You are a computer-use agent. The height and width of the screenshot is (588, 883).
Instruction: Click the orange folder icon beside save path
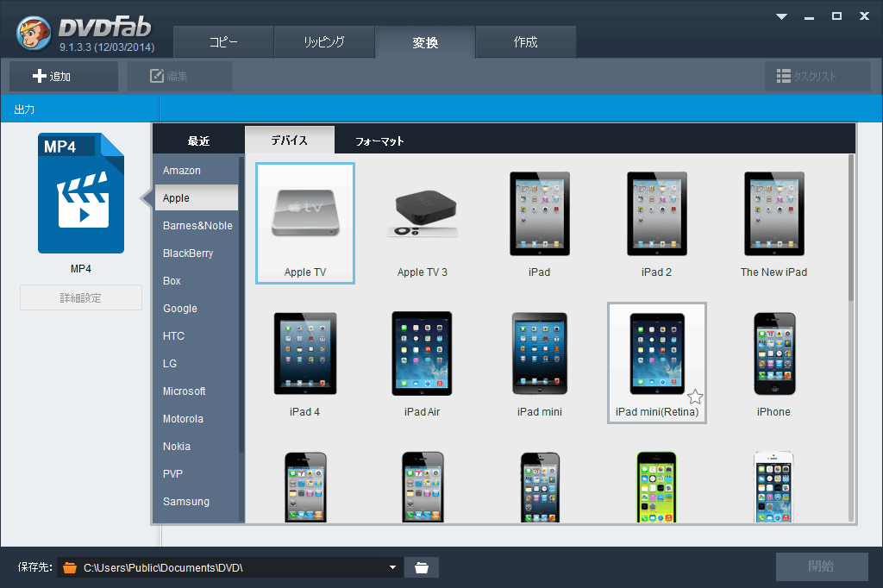(70, 567)
